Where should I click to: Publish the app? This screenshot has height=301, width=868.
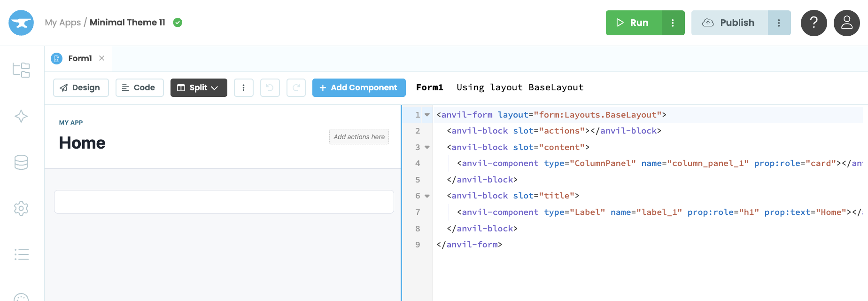(729, 23)
